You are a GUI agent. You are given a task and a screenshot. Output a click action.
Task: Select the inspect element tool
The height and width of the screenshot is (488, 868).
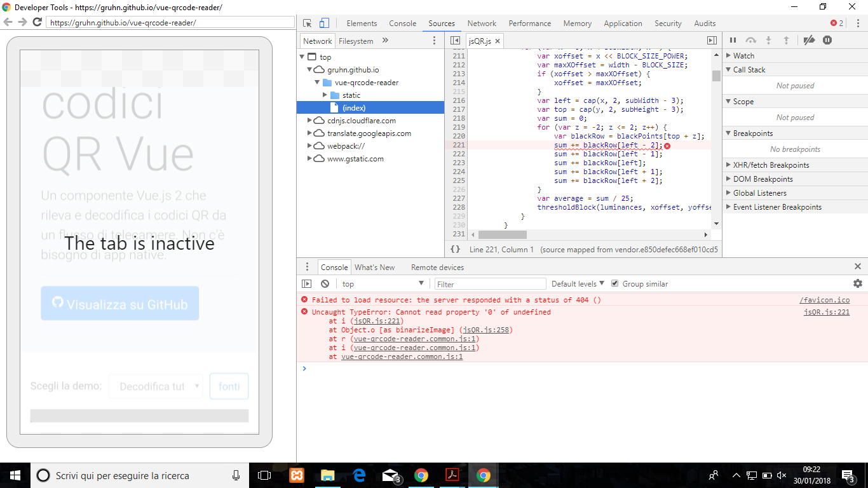pos(306,23)
